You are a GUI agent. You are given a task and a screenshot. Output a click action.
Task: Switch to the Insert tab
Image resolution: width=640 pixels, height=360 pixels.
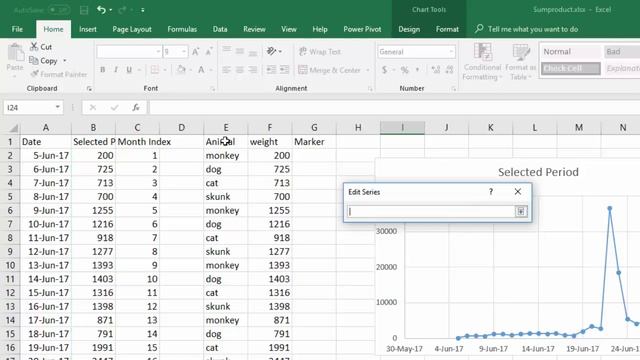point(88,29)
